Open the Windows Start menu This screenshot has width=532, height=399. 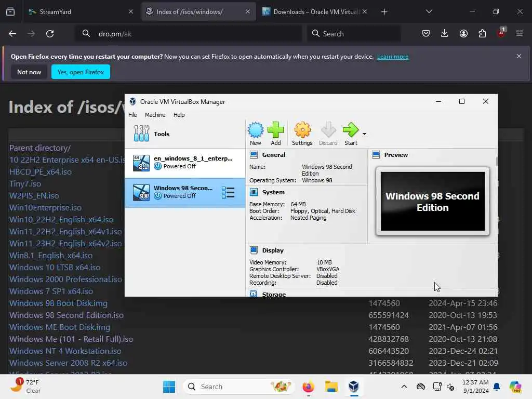(169, 387)
